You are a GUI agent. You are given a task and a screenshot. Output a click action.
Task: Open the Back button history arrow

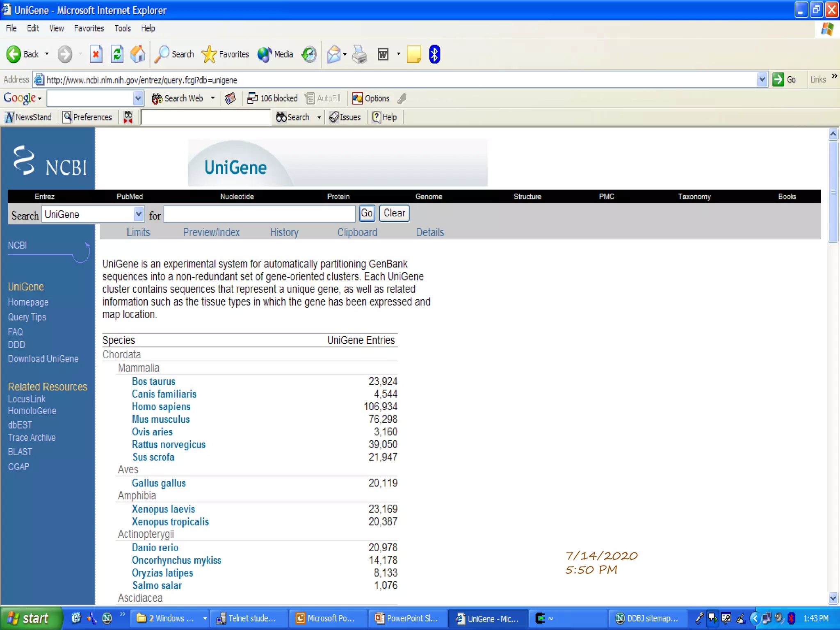tap(47, 54)
